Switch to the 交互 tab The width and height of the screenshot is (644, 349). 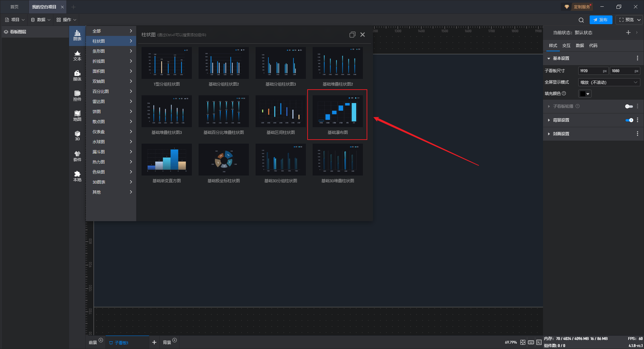coord(566,46)
